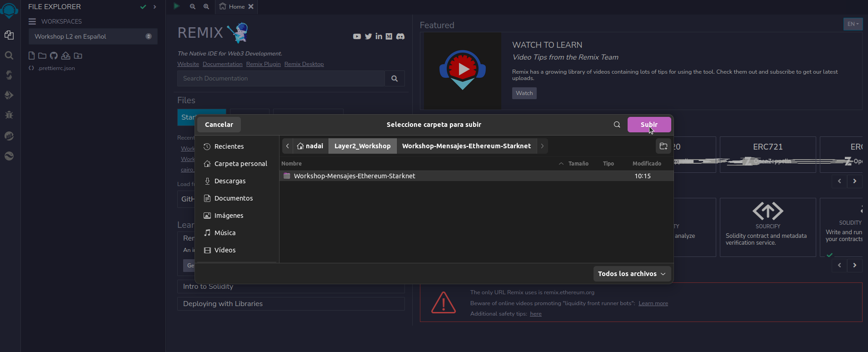
Task: Open the Deploy & Run Ethereum icon
Action: point(9,95)
